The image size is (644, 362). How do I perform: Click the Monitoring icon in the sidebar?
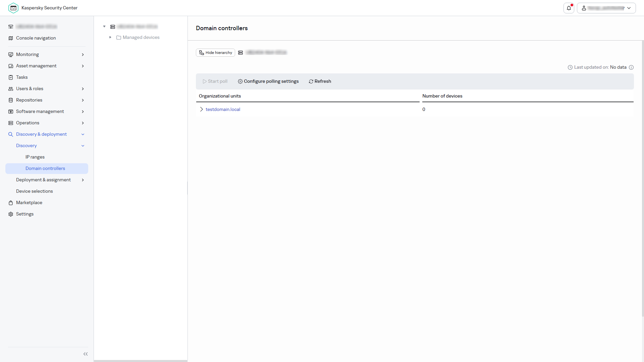click(11, 55)
